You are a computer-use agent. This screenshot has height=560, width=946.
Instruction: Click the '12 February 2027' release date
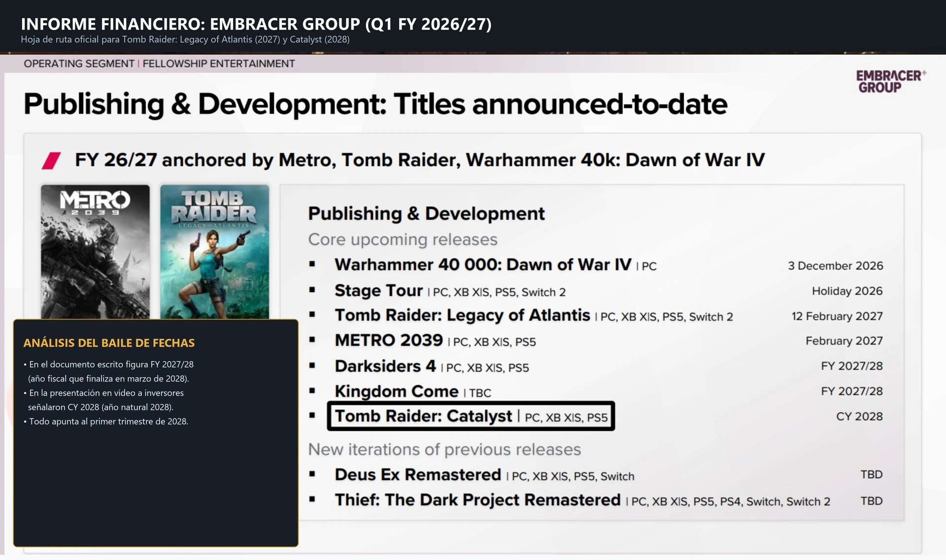837,316
